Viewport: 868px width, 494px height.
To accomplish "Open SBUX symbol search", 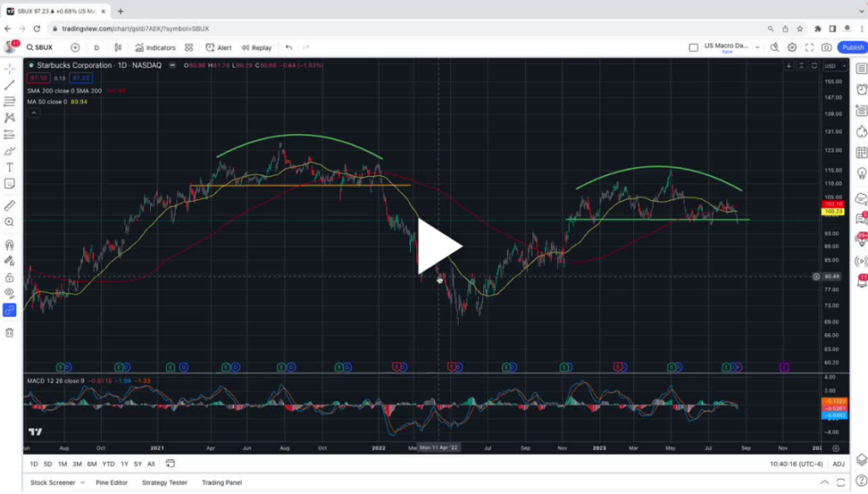I will [x=40, y=47].
